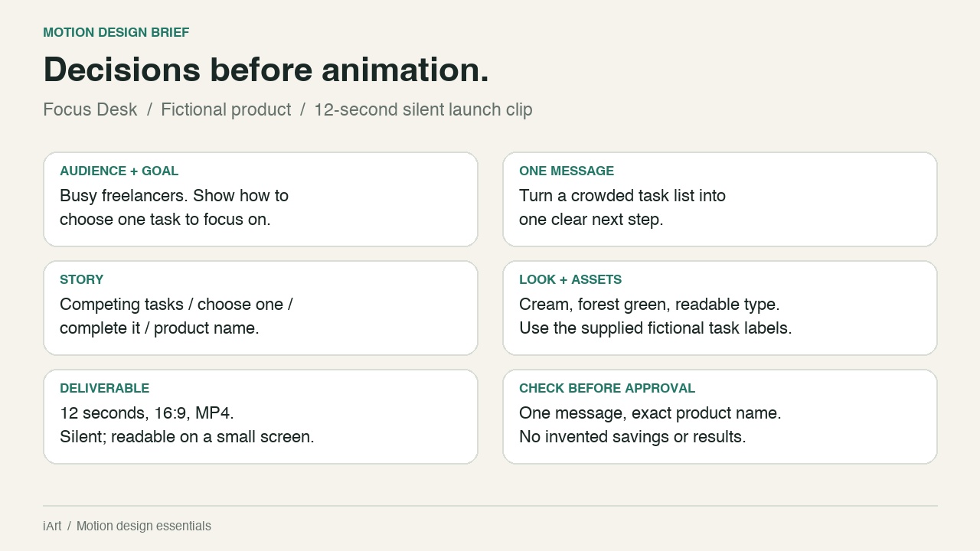Select "Busy freelancers. Show how to" text
This screenshot has width=980, height=551.
pos(174,196)
